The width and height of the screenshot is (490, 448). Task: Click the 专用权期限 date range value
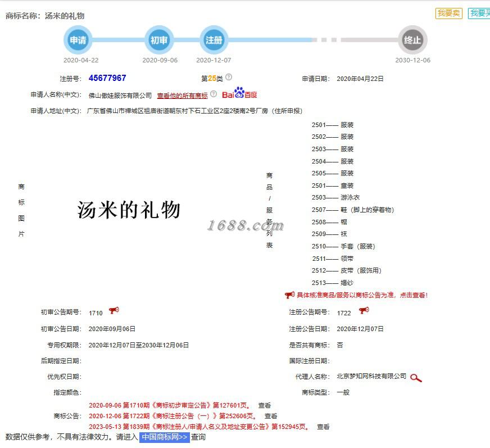click(x=139, y=345)
